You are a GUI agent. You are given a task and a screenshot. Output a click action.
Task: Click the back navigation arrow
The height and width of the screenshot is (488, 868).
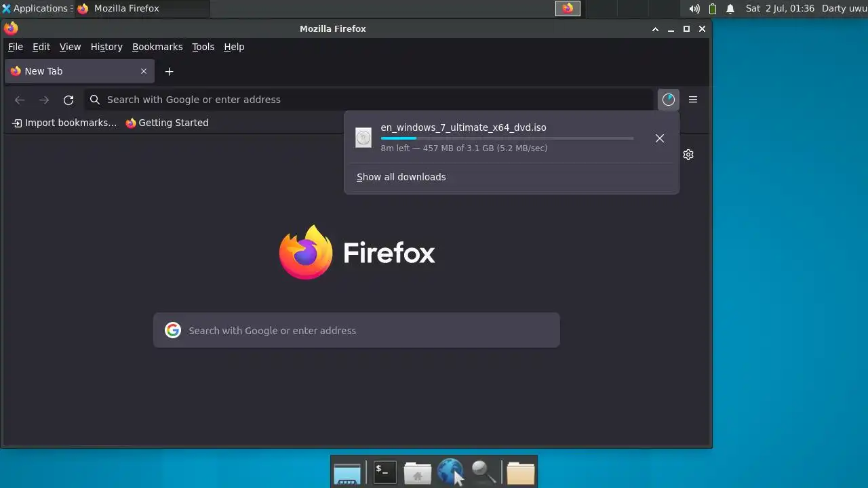[20, 100]
